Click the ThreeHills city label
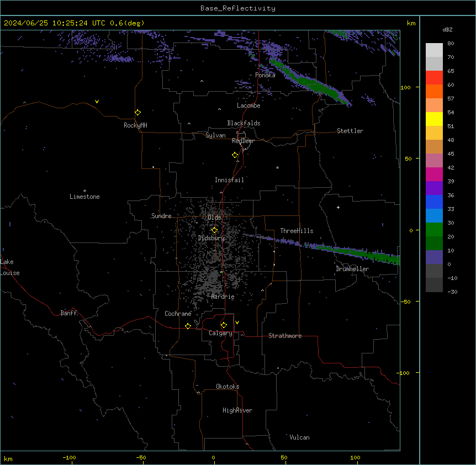476x465 pixels. coord(297,231)
